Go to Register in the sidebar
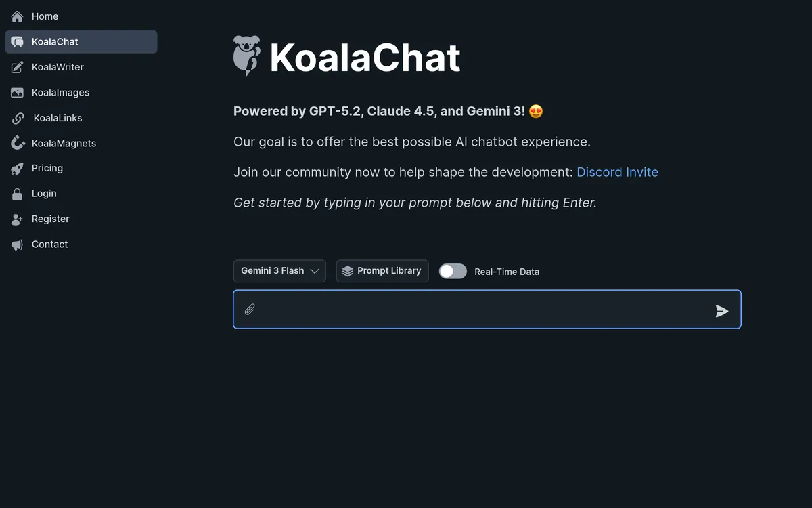 click(x=50, y=219)
